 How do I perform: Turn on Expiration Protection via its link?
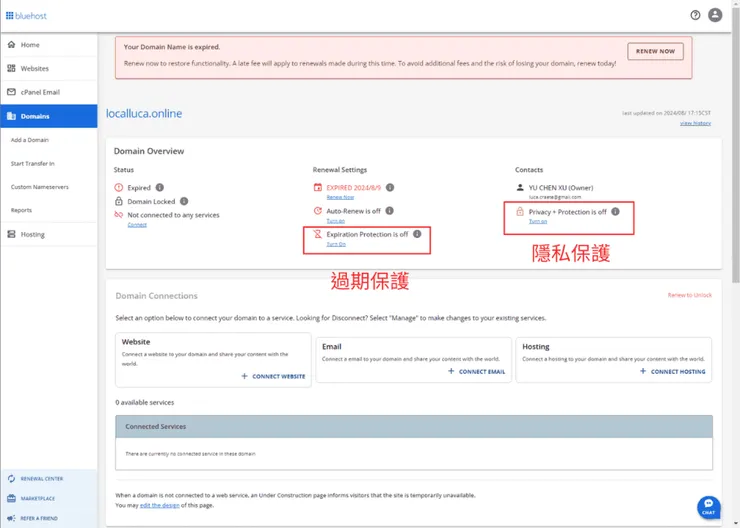pyautogui.click(x=336, y=244)
